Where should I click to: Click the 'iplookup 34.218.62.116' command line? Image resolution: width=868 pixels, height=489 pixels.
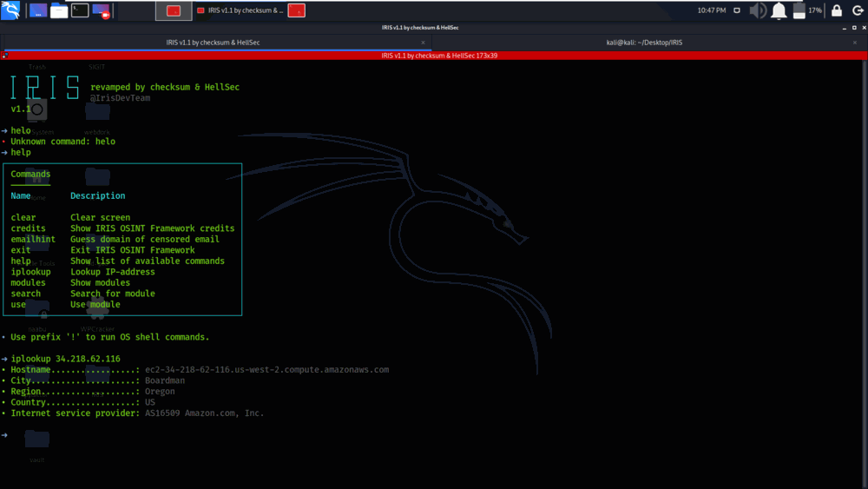pyautogui.click(x=65, y=359)
